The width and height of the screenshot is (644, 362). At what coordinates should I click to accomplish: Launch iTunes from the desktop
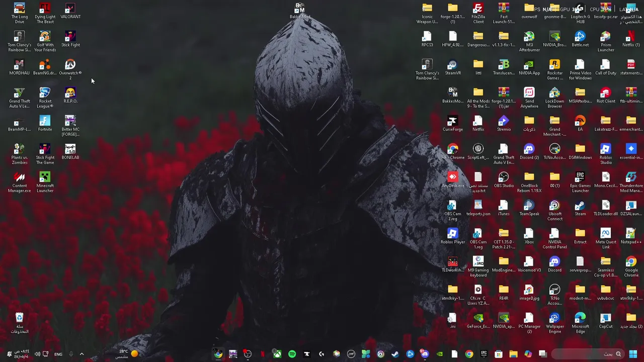[504, 208]
